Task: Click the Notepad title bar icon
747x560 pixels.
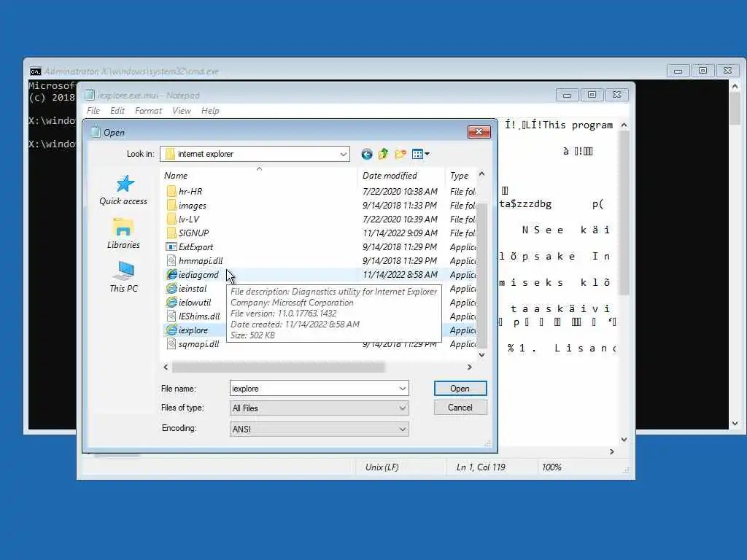Action: 89,96
